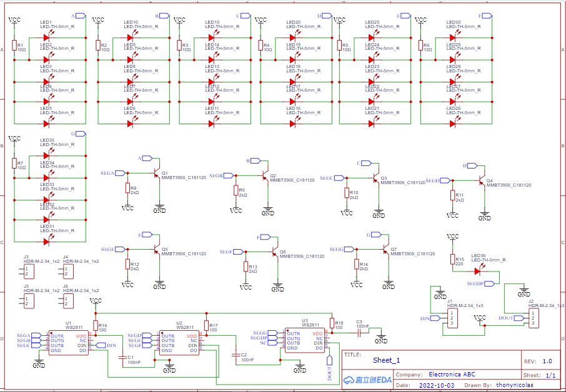The width and height of the screenshot is (566, 392).
Task: Select resistor R8 2kΩ symbol
Action: pos(127,188)
